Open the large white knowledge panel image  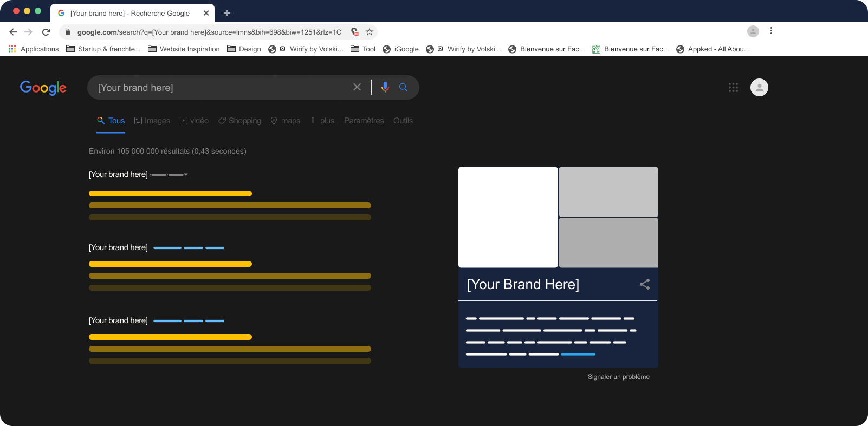[x=508, y=217]
